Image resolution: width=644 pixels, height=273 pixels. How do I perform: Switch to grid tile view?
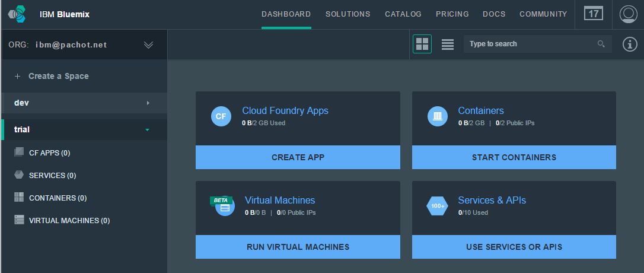coord(422,44)
